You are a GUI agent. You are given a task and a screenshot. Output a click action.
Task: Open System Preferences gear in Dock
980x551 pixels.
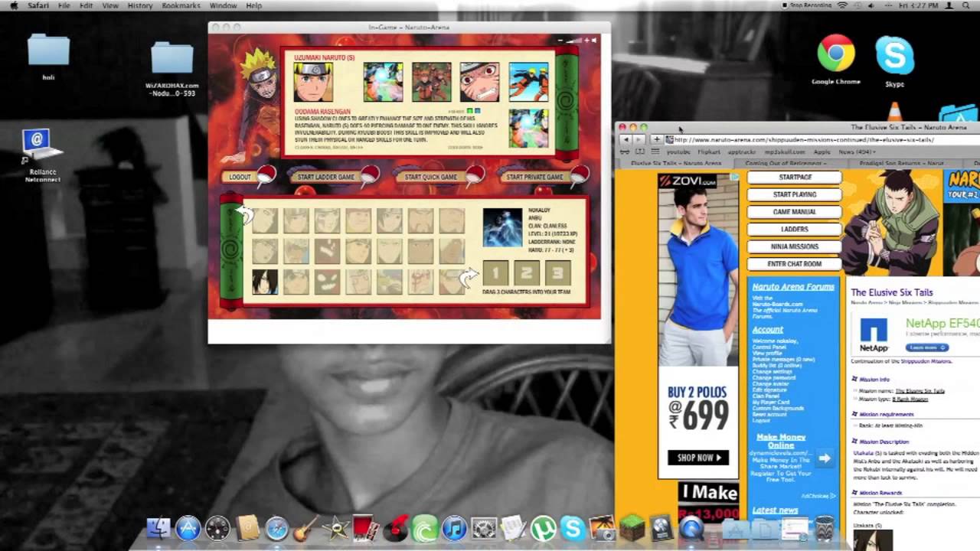[x=484, y=528]
